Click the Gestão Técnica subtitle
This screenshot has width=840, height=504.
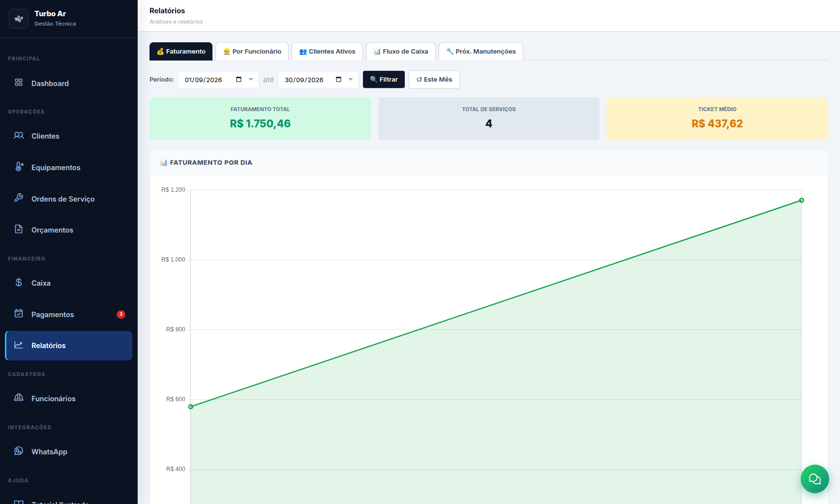55,24
